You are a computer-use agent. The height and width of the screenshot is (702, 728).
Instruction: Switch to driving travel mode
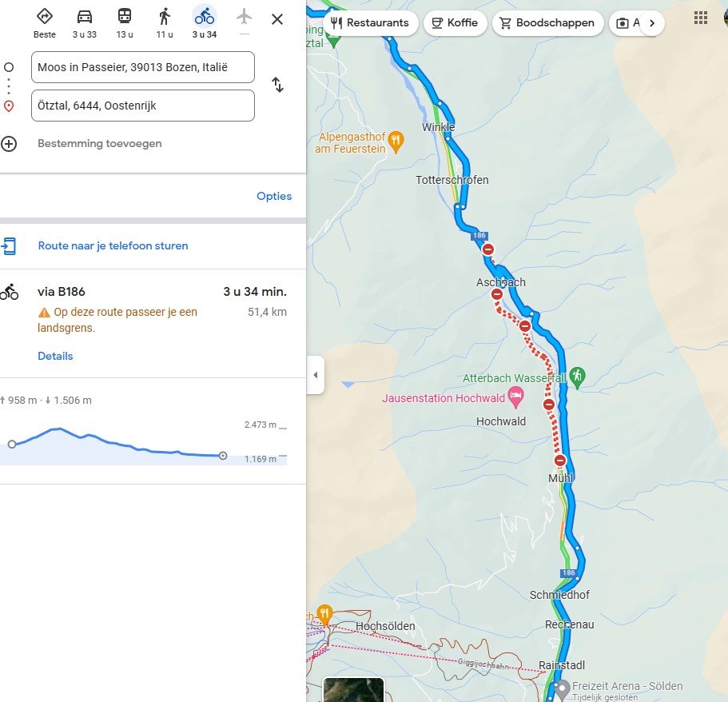click(85, 17)
